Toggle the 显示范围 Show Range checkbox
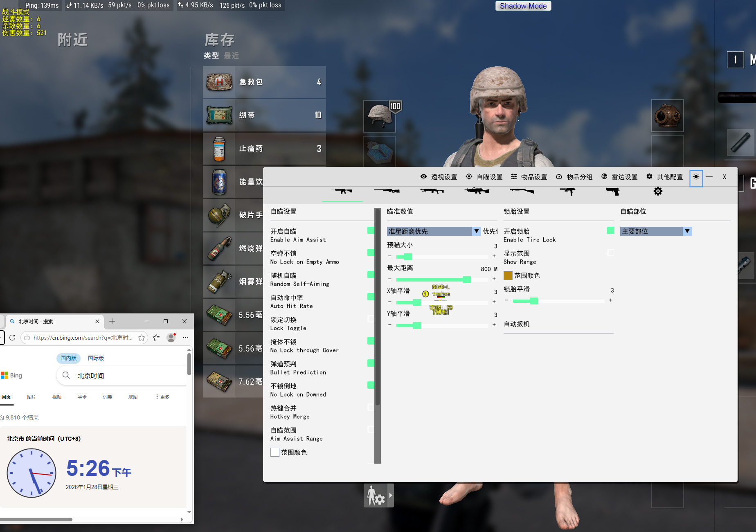 click(x=610, y=252)
